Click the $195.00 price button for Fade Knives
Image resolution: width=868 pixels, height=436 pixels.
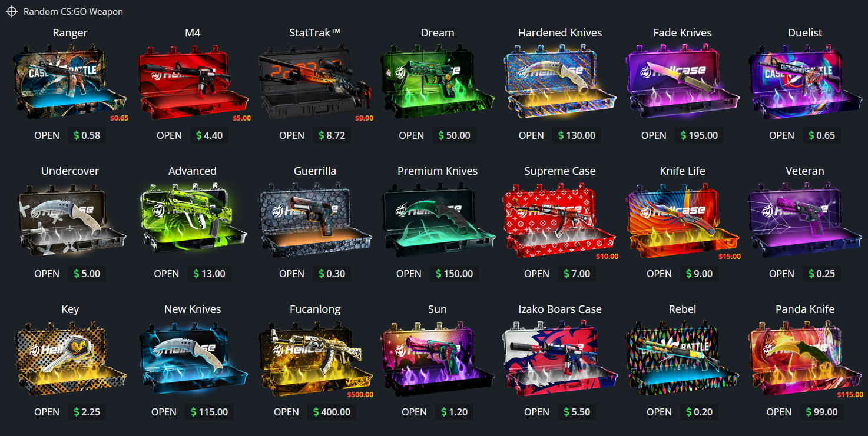coord(699,135)
